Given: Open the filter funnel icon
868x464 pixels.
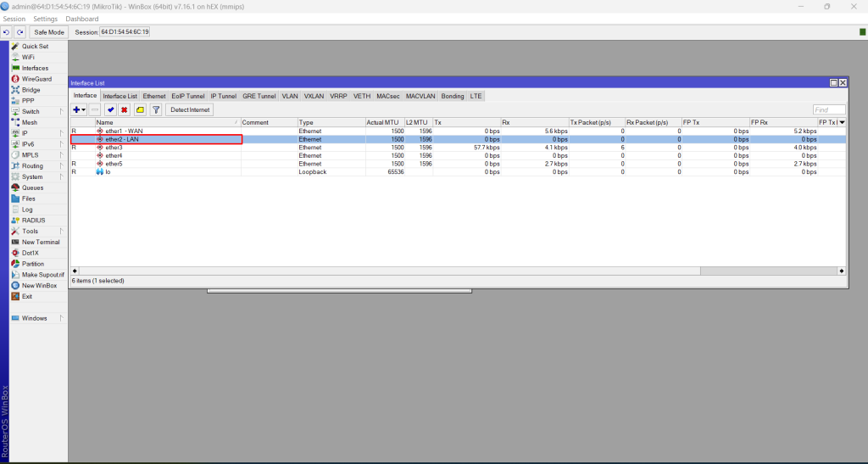Looking at the screenshot, I should pyautogui.click(x=156, y=109).
